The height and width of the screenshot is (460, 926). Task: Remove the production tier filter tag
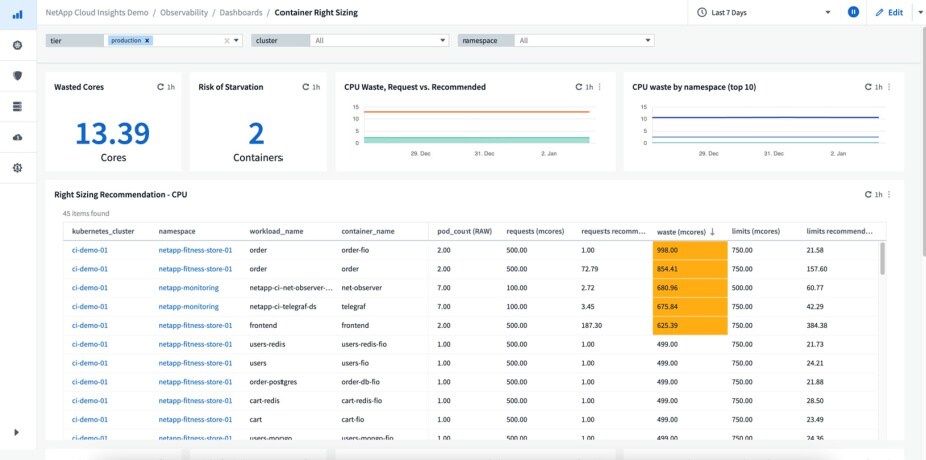(x=148, y=40)
